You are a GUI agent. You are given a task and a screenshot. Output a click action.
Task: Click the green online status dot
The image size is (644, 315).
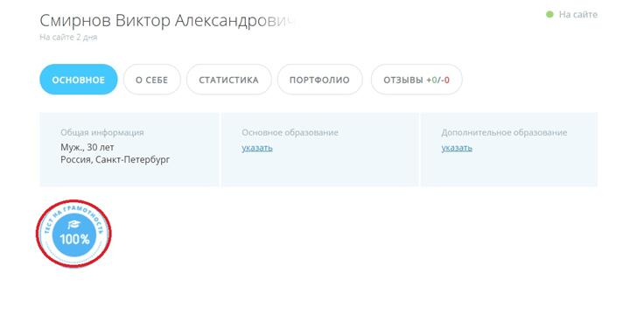[549, 15]
